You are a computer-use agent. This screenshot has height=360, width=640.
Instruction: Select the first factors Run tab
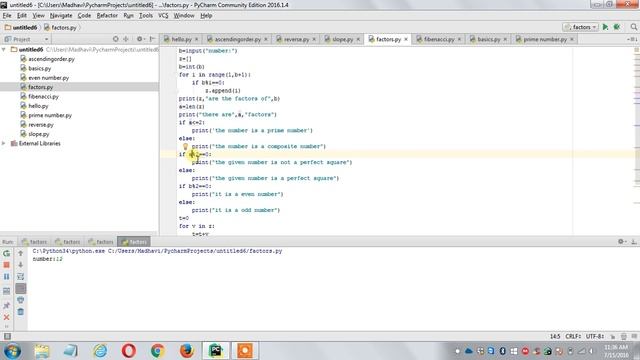pyautogui.click(x=34, y=242)
